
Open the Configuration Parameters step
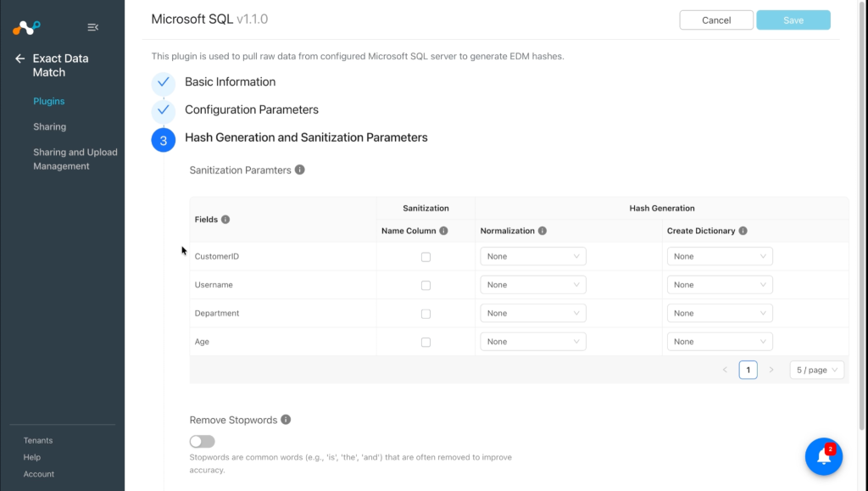tap(251, 109)
